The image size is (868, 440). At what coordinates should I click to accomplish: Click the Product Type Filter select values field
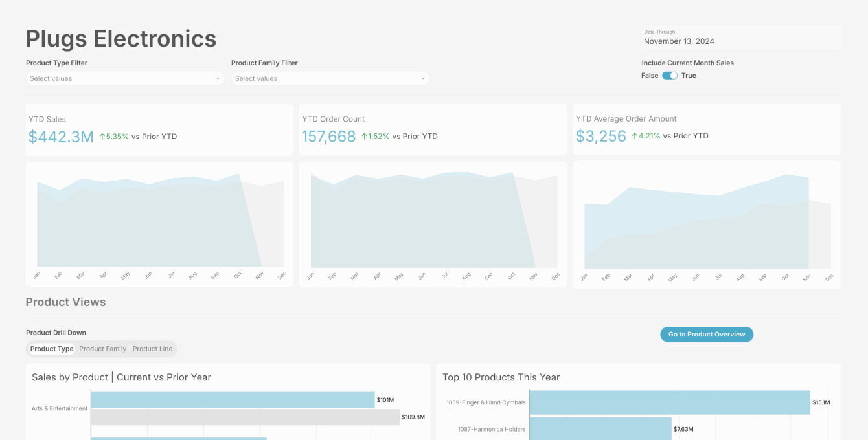click(125, 78)
